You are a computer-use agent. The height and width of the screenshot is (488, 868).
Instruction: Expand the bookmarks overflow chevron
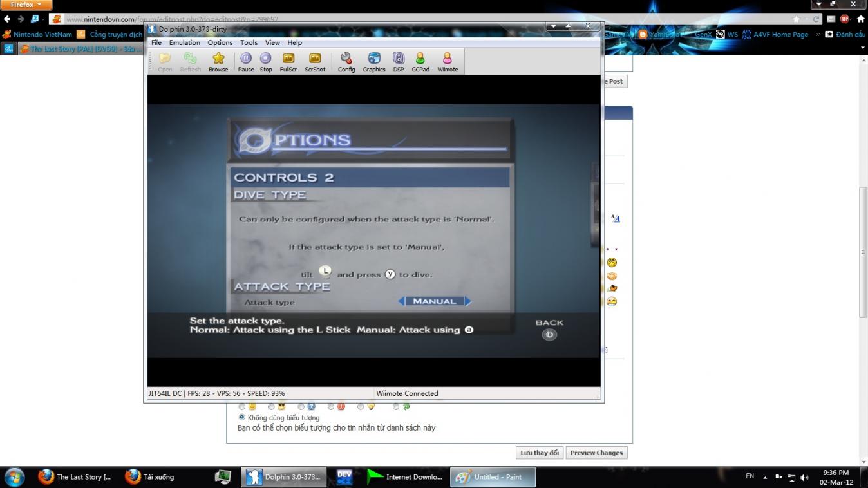coord(818,34)
